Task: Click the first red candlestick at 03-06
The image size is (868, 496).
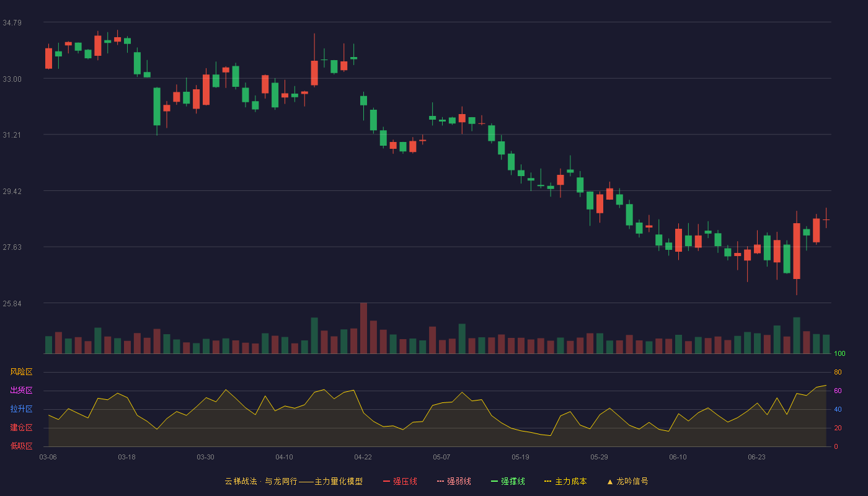Action: coord(48,58)
